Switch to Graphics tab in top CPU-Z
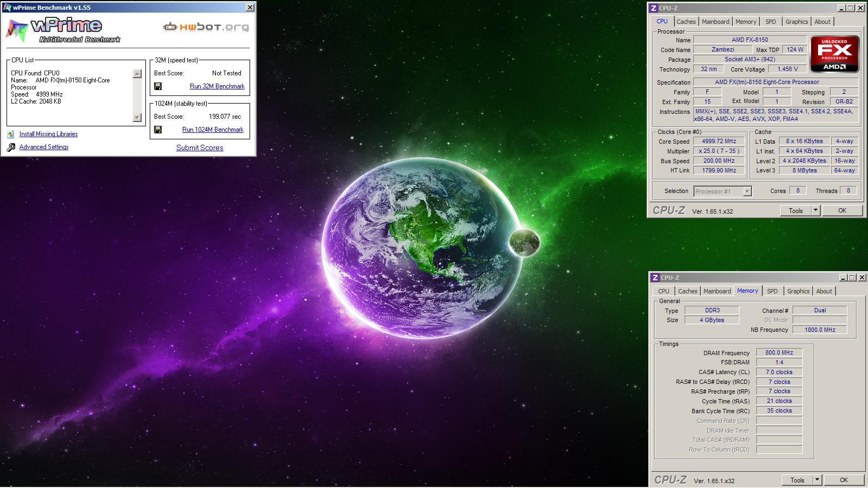 click(796, 22)
